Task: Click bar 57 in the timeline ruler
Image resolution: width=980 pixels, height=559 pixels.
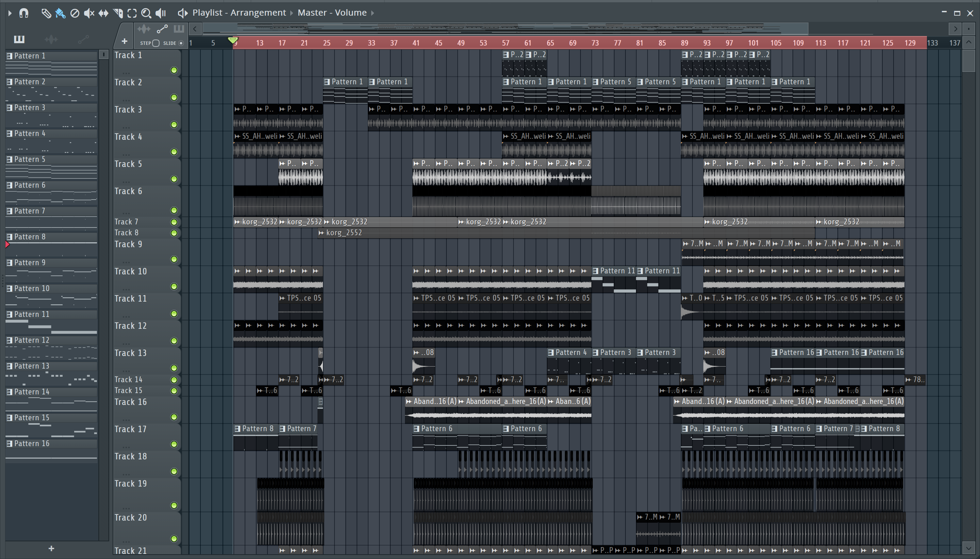Action: point(506,43)
